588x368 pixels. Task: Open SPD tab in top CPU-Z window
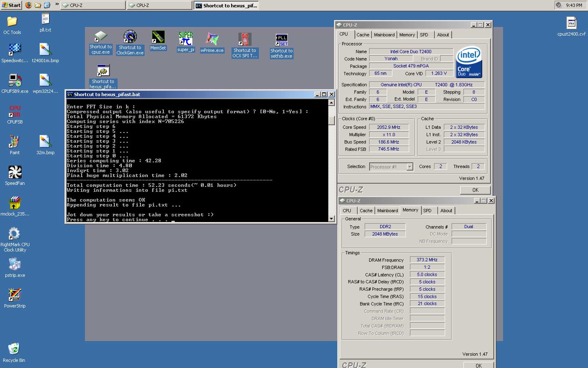(424, 35)
